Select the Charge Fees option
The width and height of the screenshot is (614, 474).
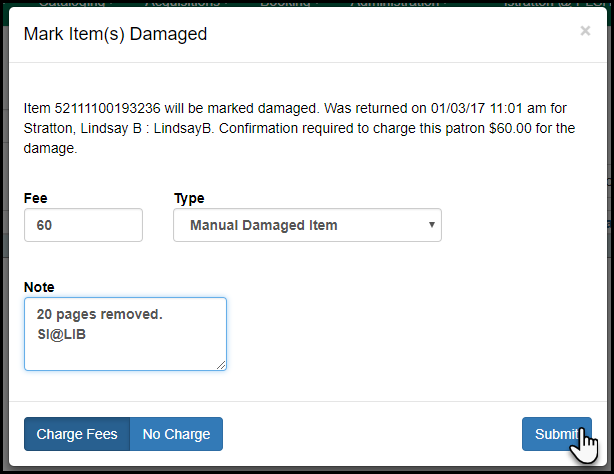[77, 434]
